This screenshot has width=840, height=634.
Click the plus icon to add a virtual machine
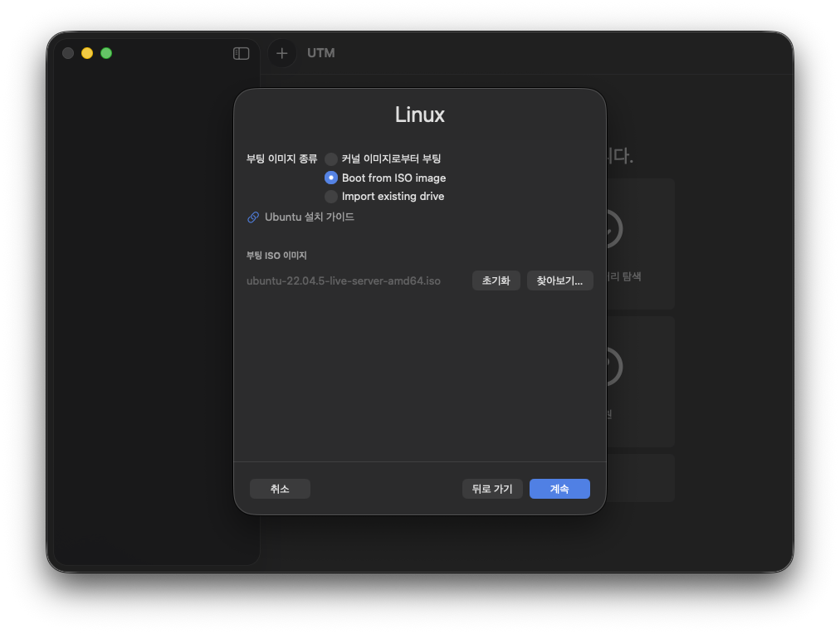pyautogui.click(x=282, y=53)
